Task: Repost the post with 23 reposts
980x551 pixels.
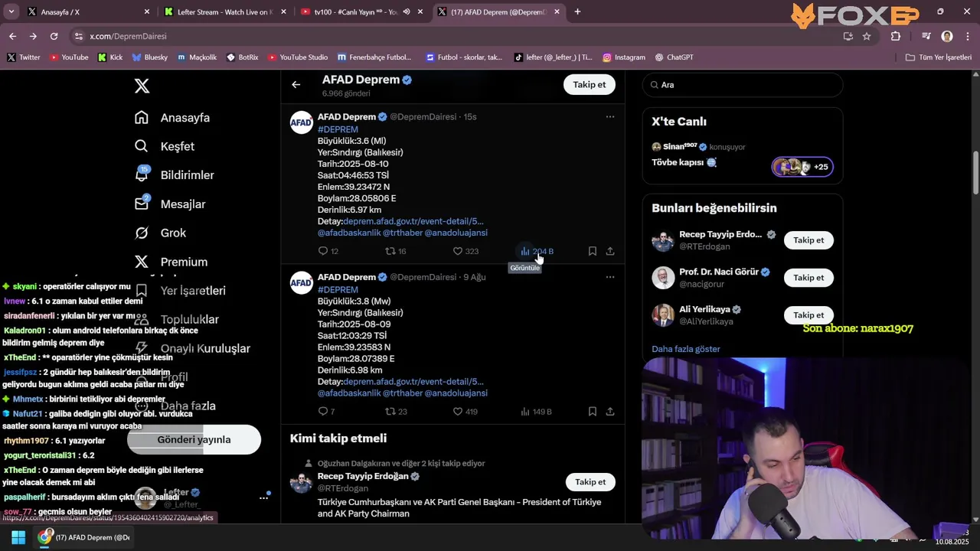Action: [x=395, y=412]
